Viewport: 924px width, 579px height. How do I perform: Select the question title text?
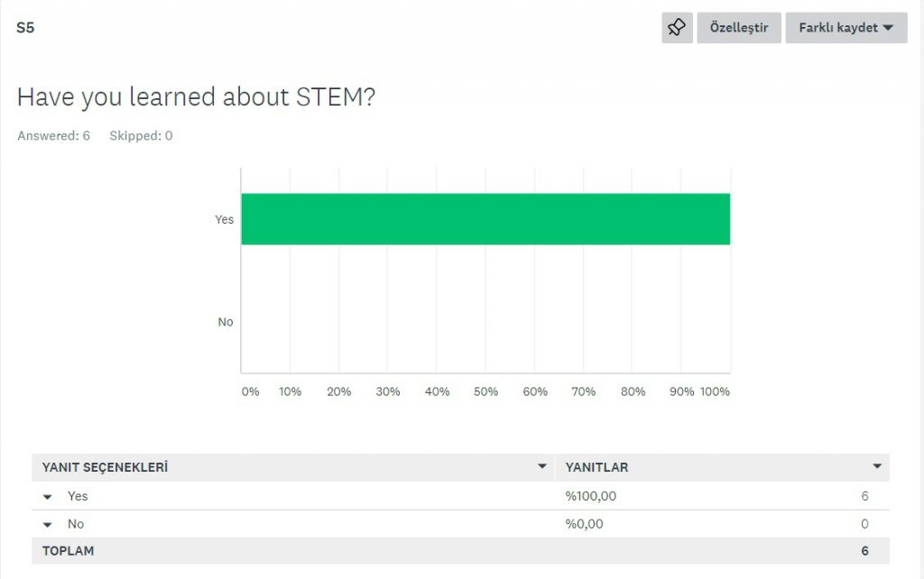pyautogui.click(x=196, y=96)
